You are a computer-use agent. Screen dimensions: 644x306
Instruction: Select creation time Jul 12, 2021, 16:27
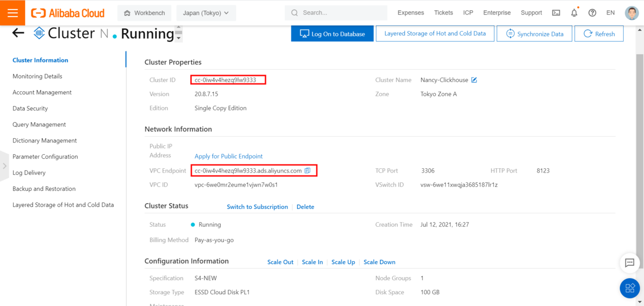point(445,225)
